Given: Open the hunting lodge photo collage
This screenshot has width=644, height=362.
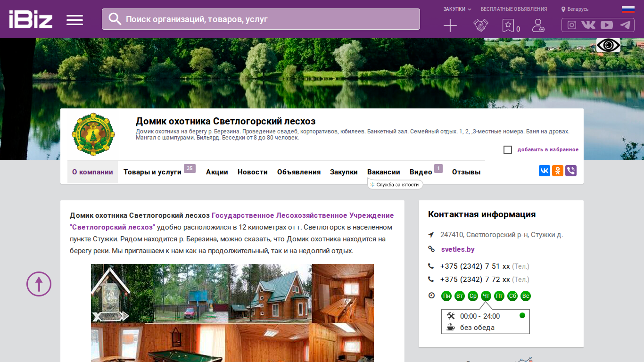Looking at the screenshot, I should [232, 313].
